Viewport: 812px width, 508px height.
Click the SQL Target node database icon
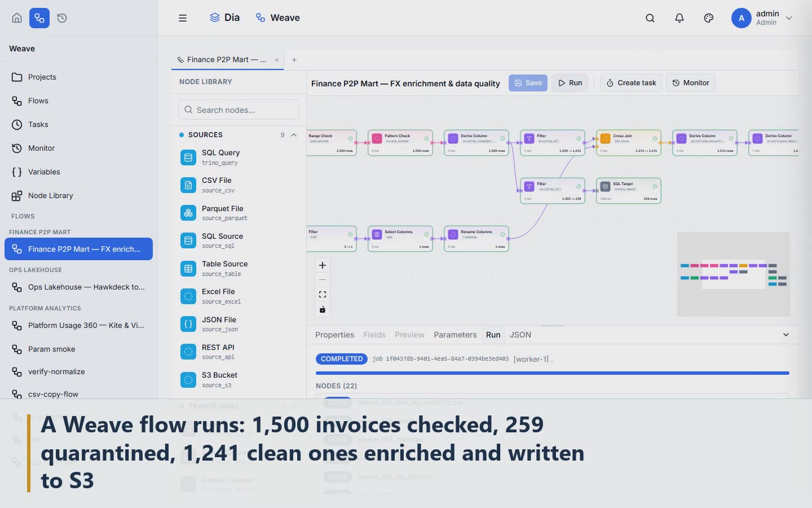point(605,186)
